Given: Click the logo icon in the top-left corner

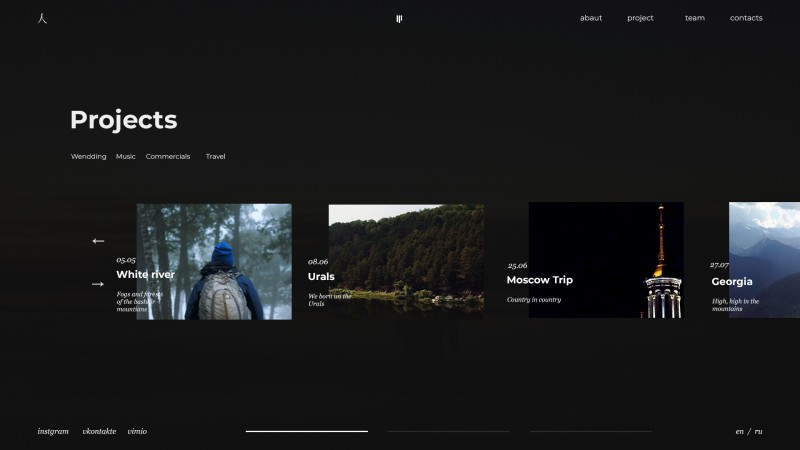Looking at the screenshot, I should click(42, 18).
